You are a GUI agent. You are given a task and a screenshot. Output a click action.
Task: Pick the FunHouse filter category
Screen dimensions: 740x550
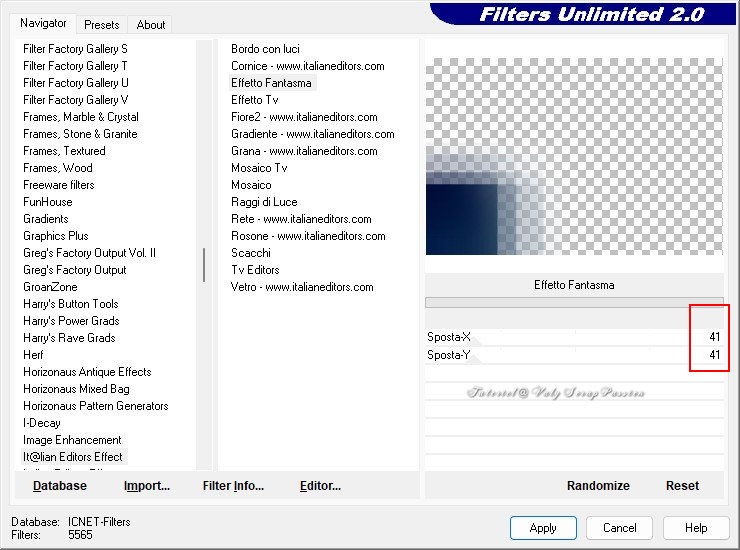(48, 202)
